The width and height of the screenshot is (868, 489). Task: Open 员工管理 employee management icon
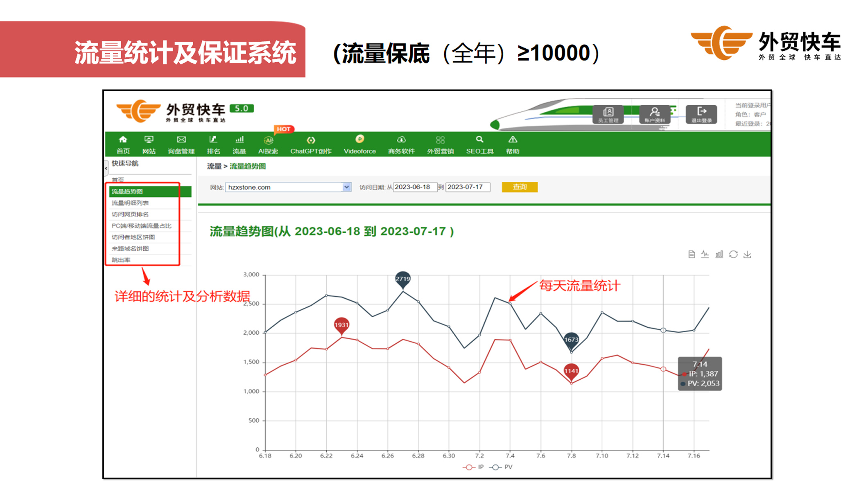click(608, 115)
